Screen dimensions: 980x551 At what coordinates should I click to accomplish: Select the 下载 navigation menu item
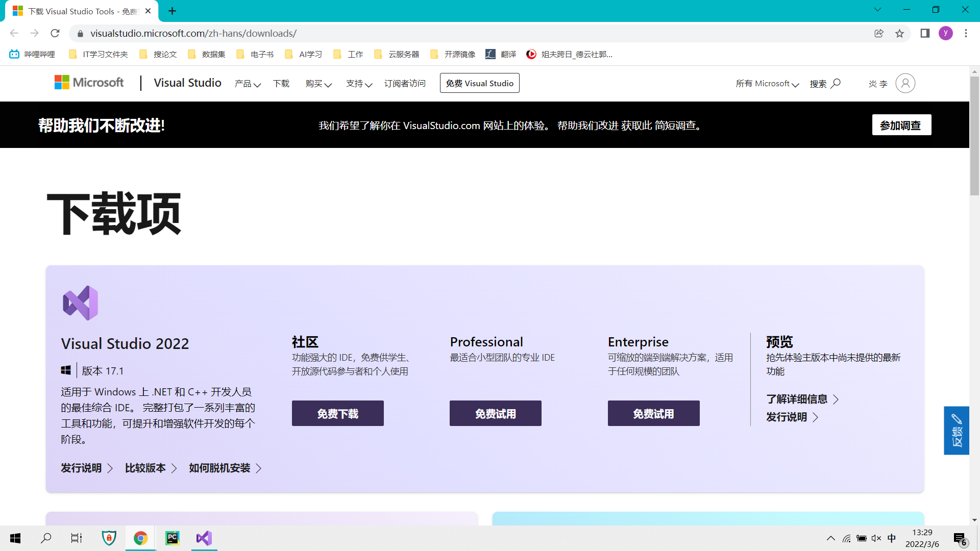coord(281,84)
